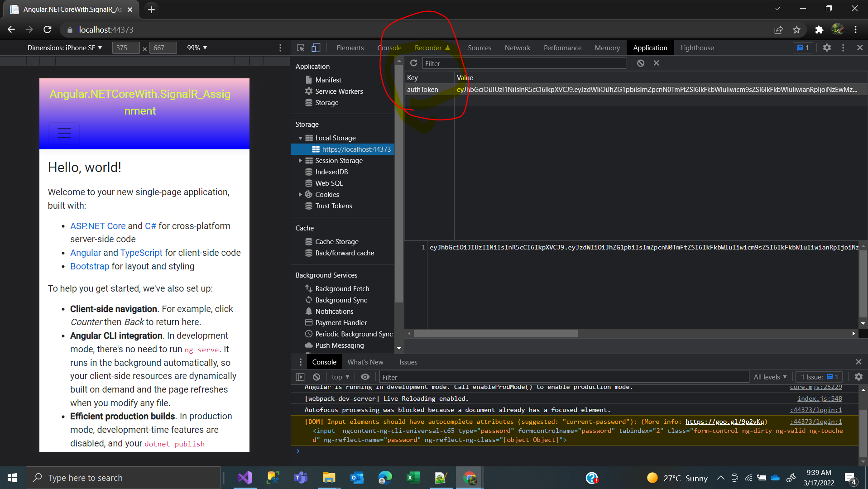
Task: Open the 99% zoom dropdown
Action: tap(197, 48)
